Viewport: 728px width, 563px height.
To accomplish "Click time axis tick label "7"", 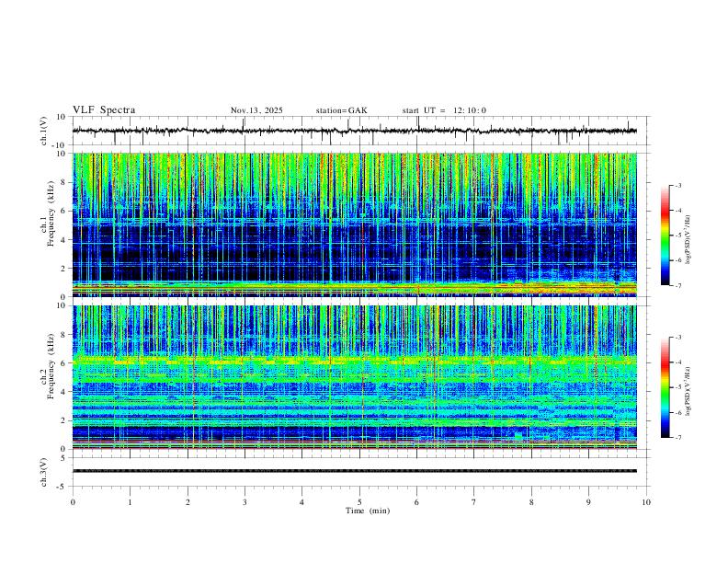I will [474, 502].
